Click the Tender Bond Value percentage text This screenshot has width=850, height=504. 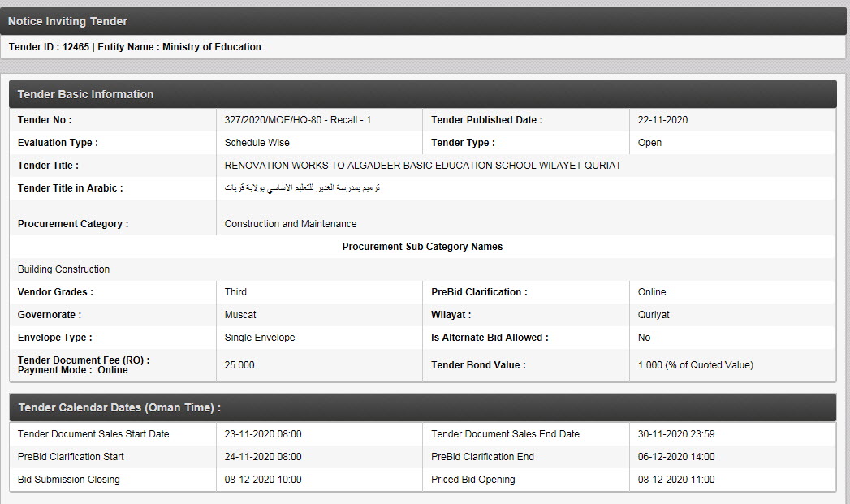695,365
